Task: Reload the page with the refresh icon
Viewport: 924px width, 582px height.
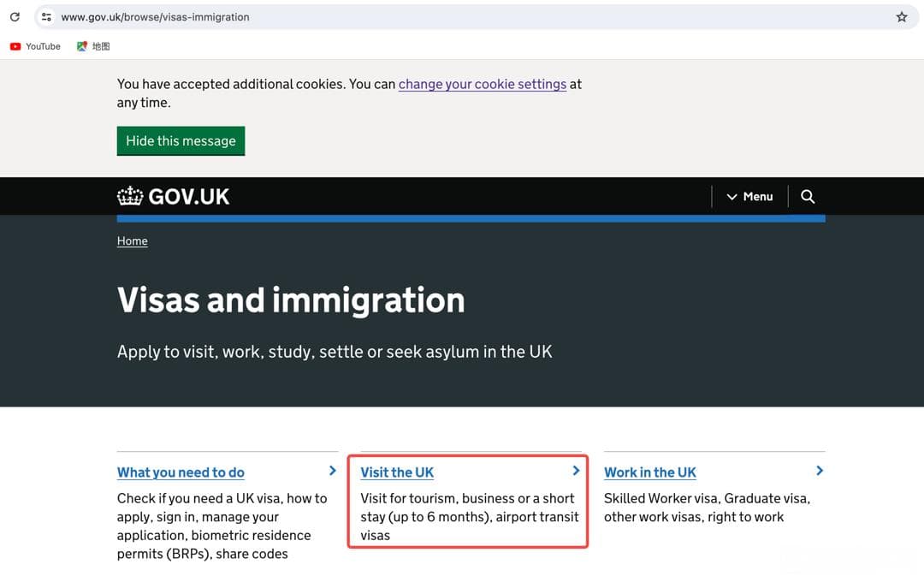Action: pos(15,16)
